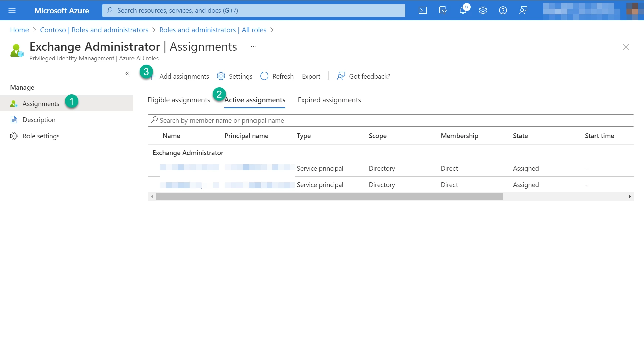Click Export to export the assignments
The height and width of the screenshot is (347, 644).
(x=311, y=76)
